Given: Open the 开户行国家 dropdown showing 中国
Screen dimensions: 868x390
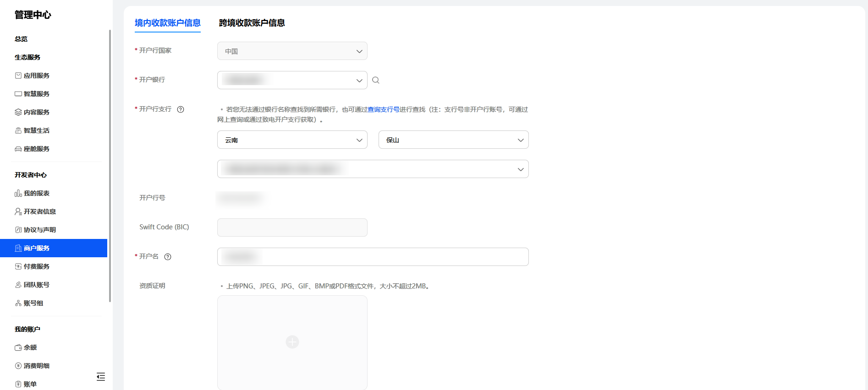Looking at the screenshot, I should (x=292, y=51).
